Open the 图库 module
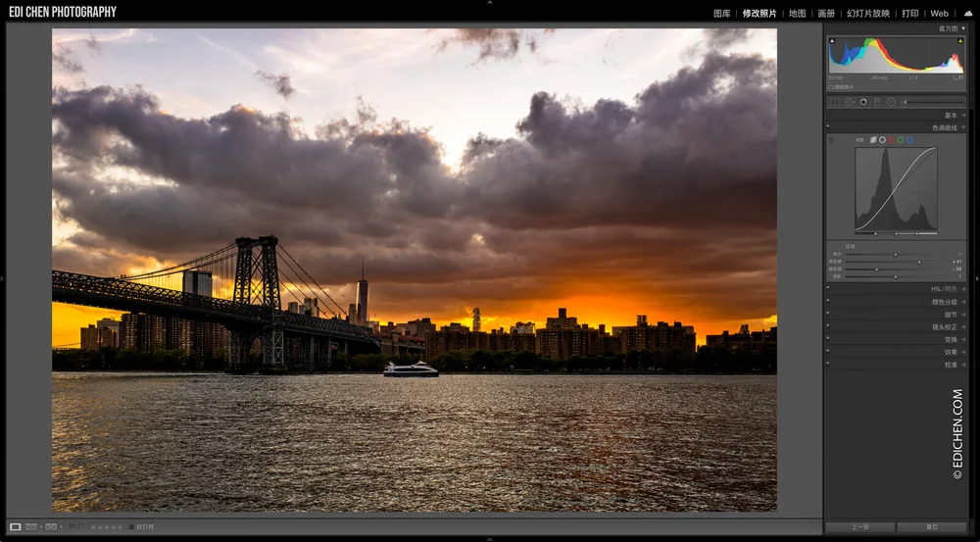This screenshot has height=542, width=980. (722, 13)
